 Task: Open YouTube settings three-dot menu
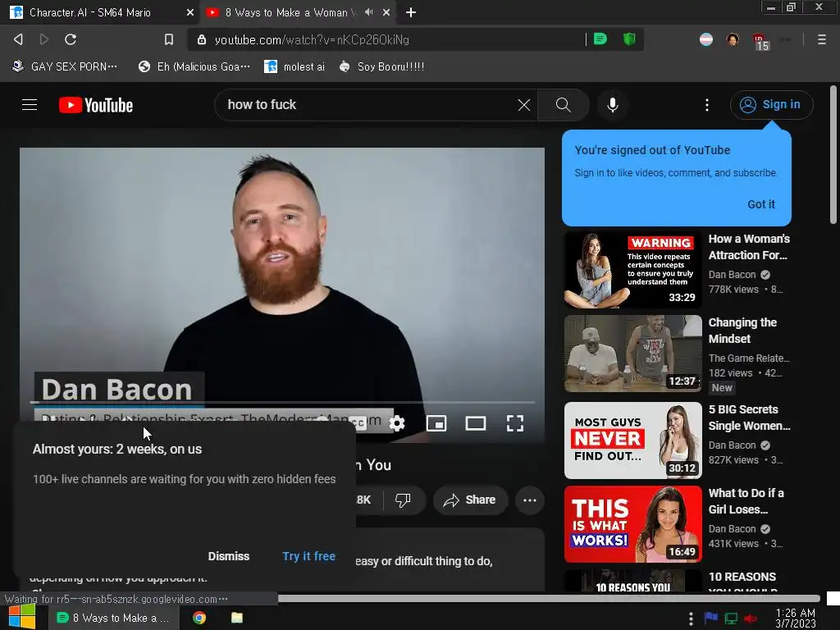click(x=706, y=105)
